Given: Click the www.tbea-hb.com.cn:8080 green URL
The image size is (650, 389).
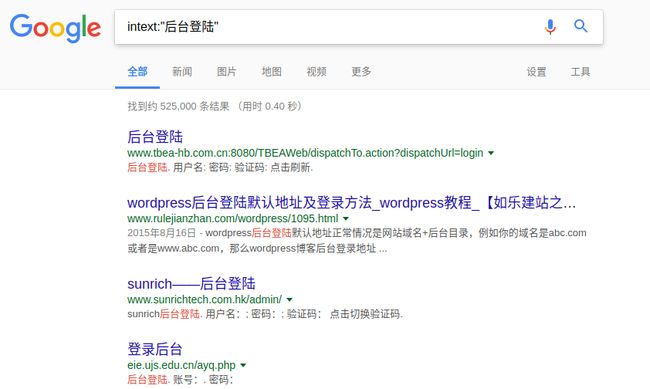Looking at the screenshot, I should [305, 153].
